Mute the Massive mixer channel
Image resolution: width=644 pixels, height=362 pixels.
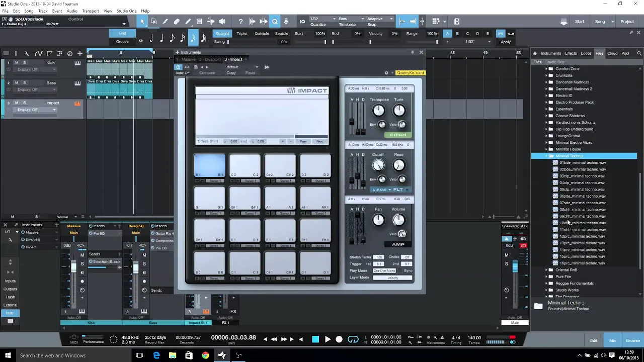(82, 255)
